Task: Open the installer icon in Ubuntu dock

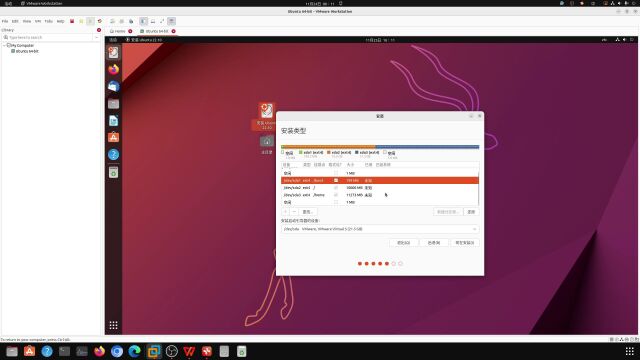Action: [113, 52]
